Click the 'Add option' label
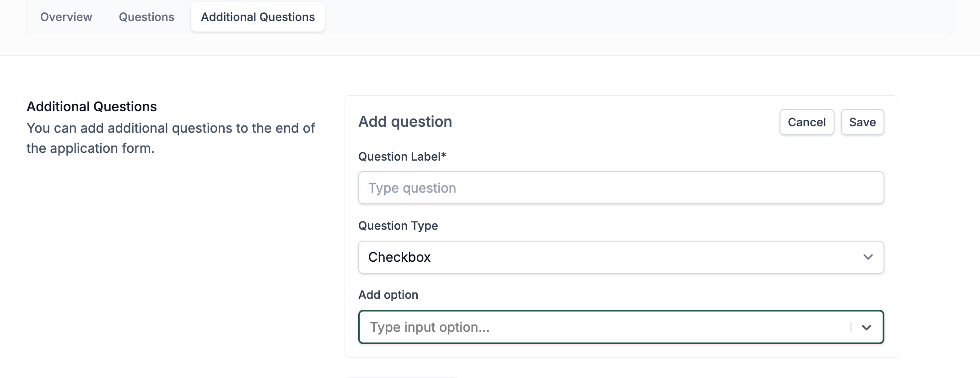 tap(388, 295)
